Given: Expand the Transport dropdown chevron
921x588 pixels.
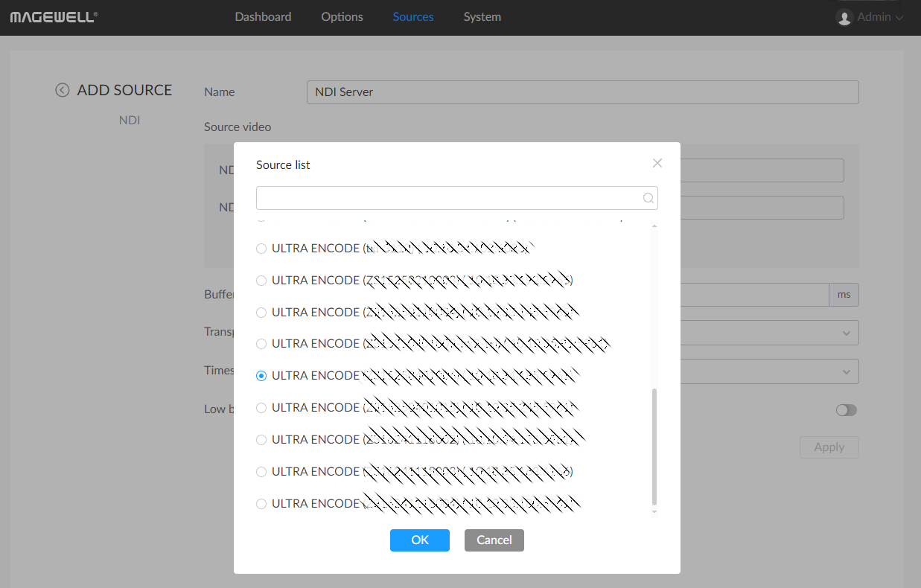Looking at the screenshot, I should click(846, 333).
